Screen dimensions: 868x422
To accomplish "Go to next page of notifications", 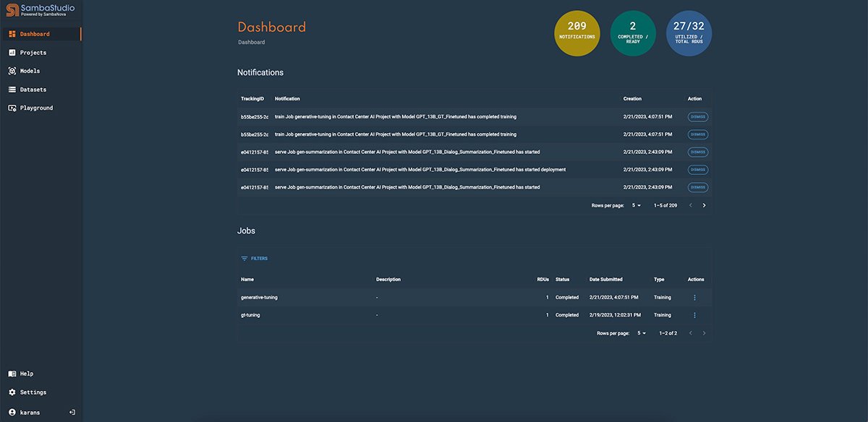I will pos(705,205).
